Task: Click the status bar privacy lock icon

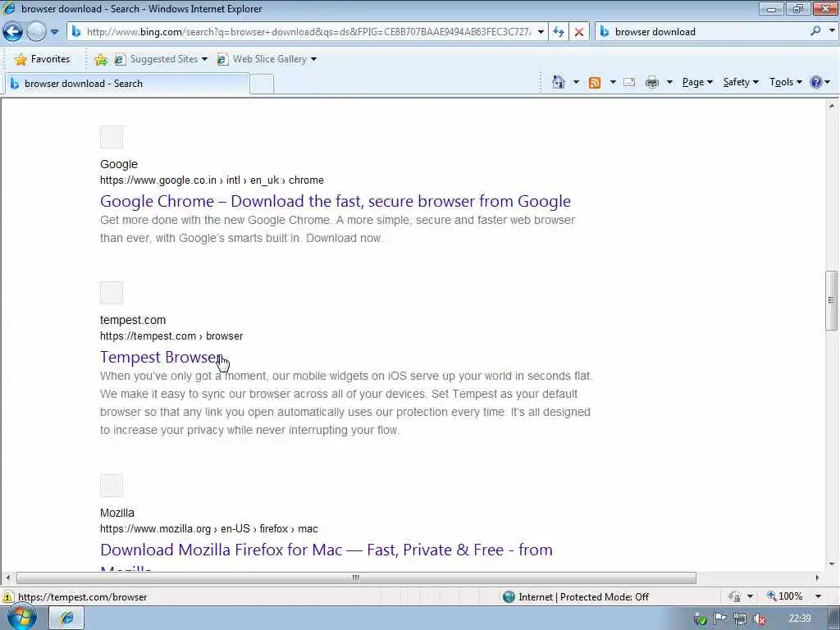Action: click(735, 596)
